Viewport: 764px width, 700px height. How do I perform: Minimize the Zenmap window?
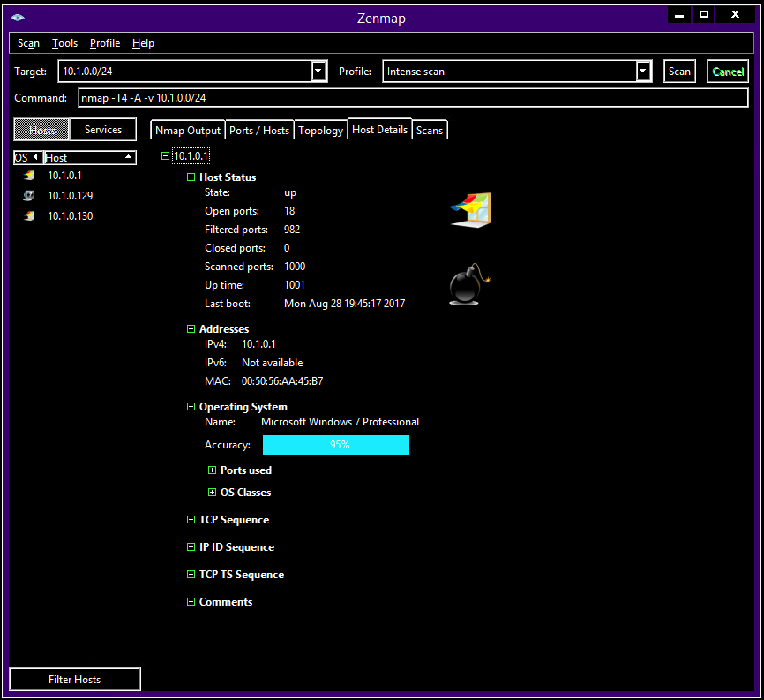click(679, 15)
